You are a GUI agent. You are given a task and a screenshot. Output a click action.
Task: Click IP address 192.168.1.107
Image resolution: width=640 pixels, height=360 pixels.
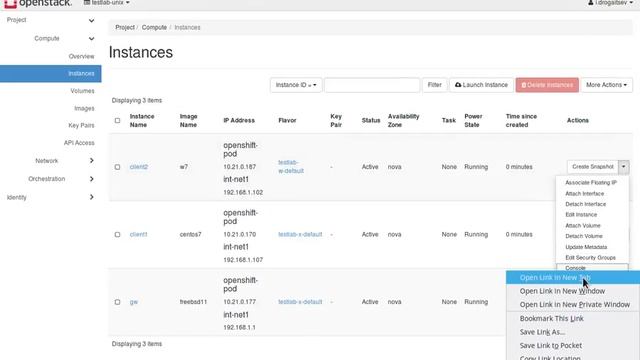(x=243, y=260)
